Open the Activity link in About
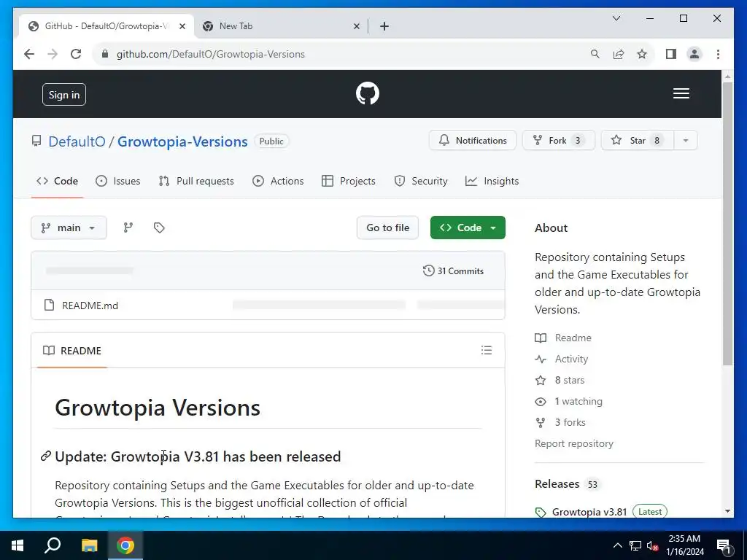Viewport: 747px width, 560px height. pos(562,359)
